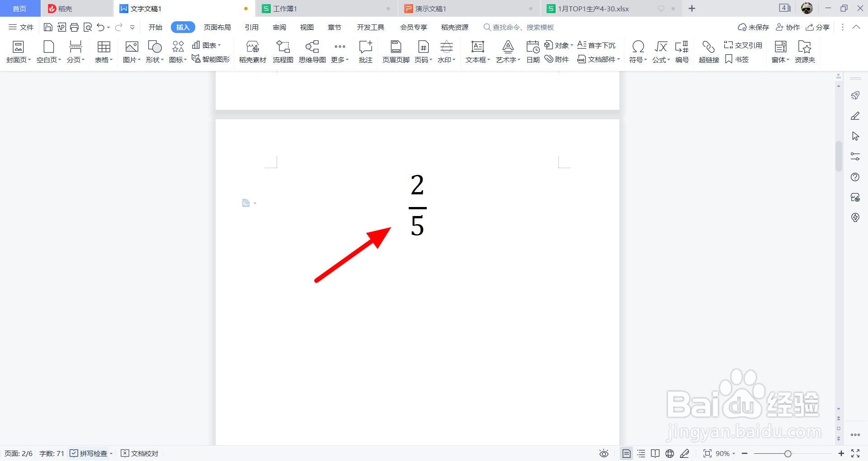Click the Smart Graphics (智能图形) button
Image resolution: width=868 pixels, height=461 pixels.
click(x=211, y=59)
